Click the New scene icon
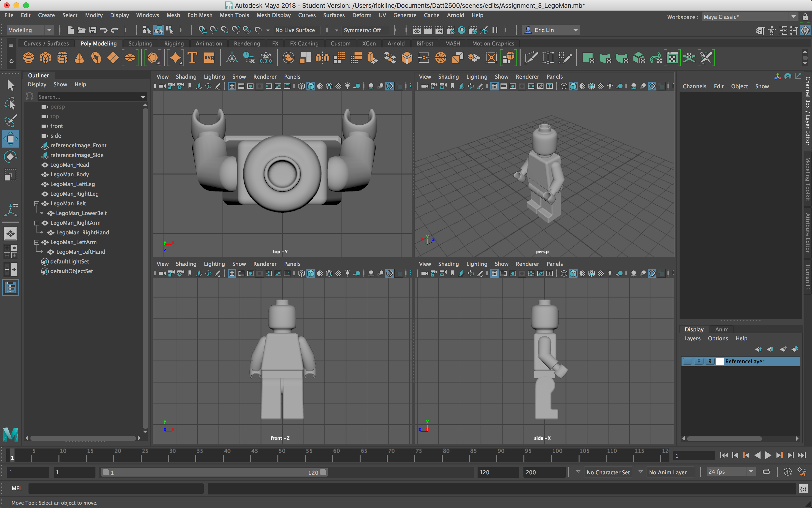The width and height of the screenshot is (812, 508). coord(71,30)
